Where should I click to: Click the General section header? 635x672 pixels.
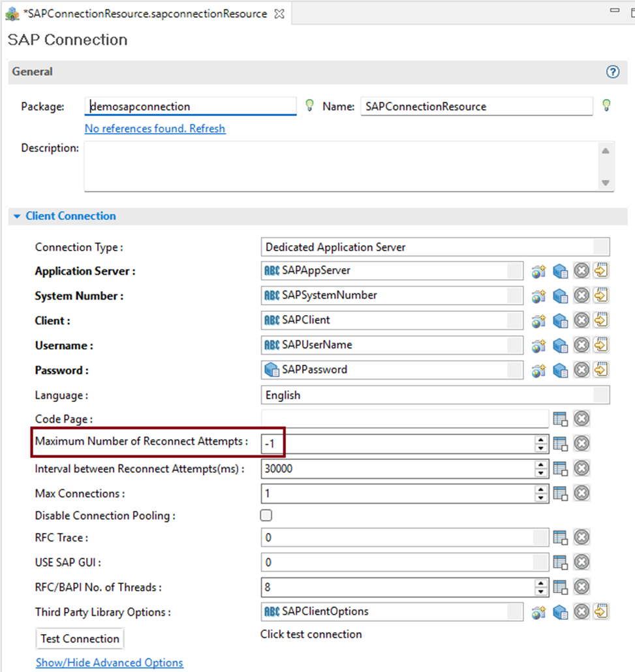(x=318, y=72)
